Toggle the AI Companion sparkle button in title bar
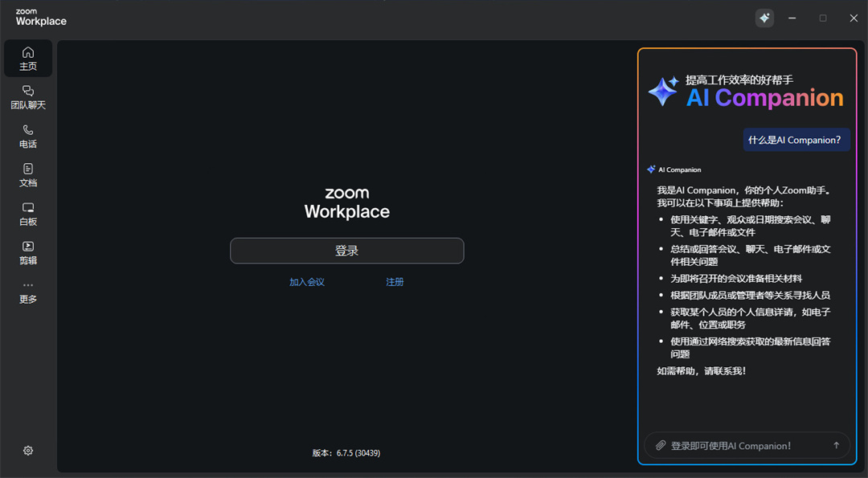Viewport: 868px width, 478px height. point(764,18)
